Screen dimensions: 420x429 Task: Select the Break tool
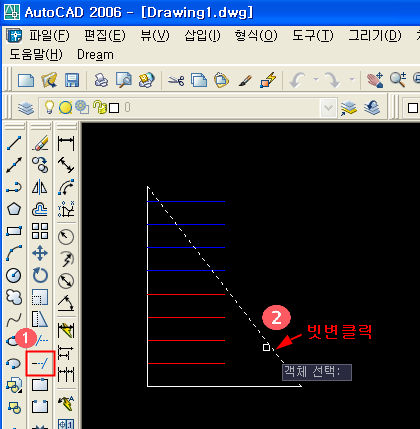40,407
